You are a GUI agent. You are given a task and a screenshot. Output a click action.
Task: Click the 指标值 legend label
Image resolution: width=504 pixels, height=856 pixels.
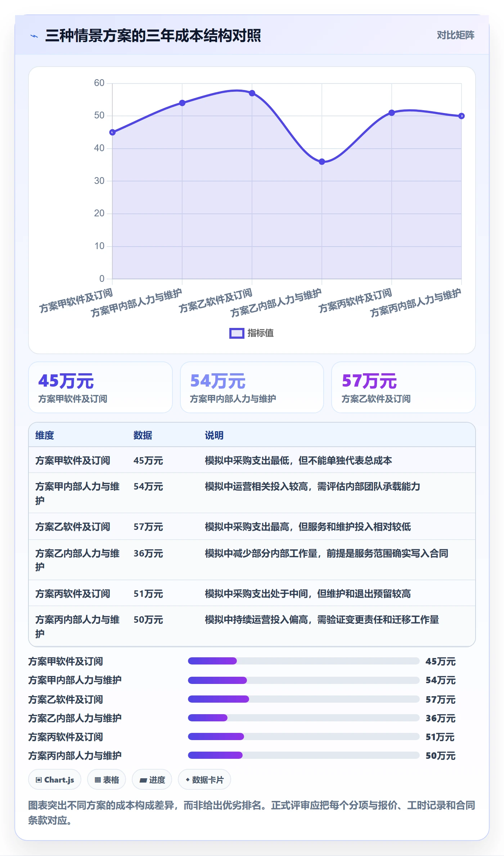260,333
